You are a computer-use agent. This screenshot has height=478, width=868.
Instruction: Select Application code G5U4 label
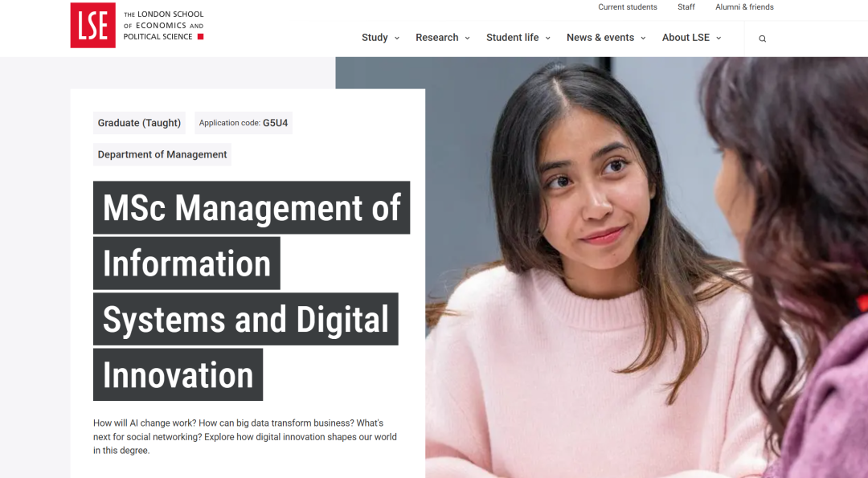point(243,123)
